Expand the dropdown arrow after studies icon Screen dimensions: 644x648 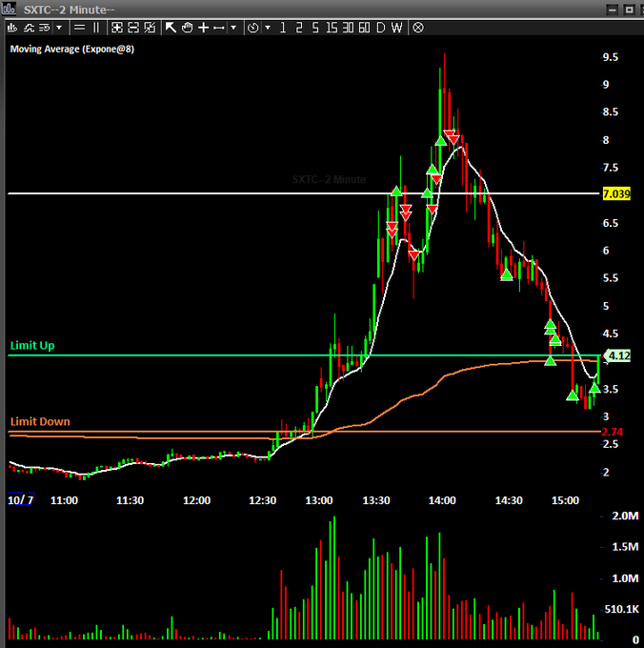[59, 28]
